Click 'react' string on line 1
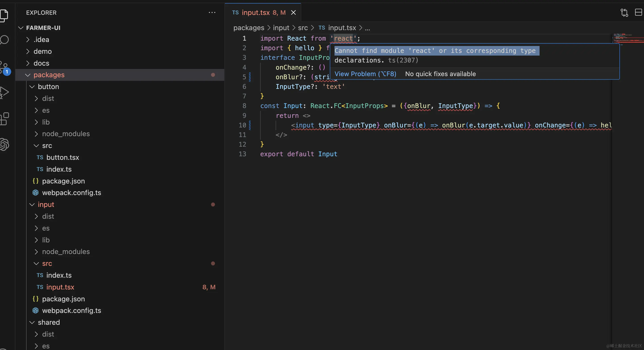 343,38
